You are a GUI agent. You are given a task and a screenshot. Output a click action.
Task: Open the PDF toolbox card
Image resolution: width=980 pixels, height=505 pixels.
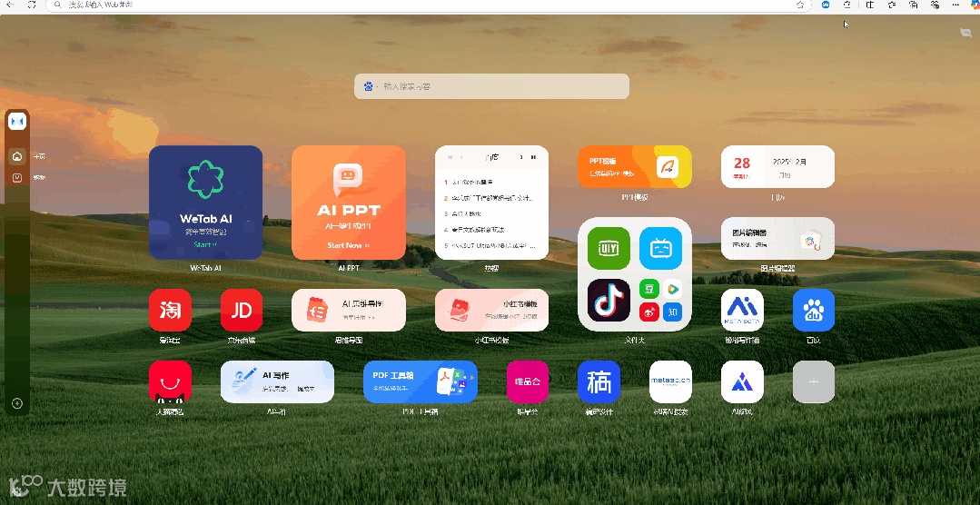tap(421, 381)
